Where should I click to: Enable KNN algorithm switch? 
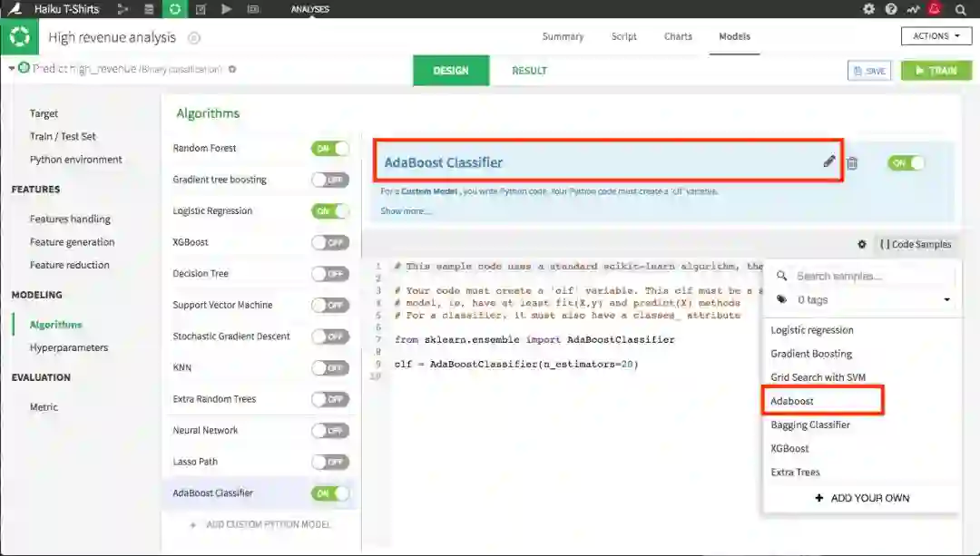click(330, 368)
